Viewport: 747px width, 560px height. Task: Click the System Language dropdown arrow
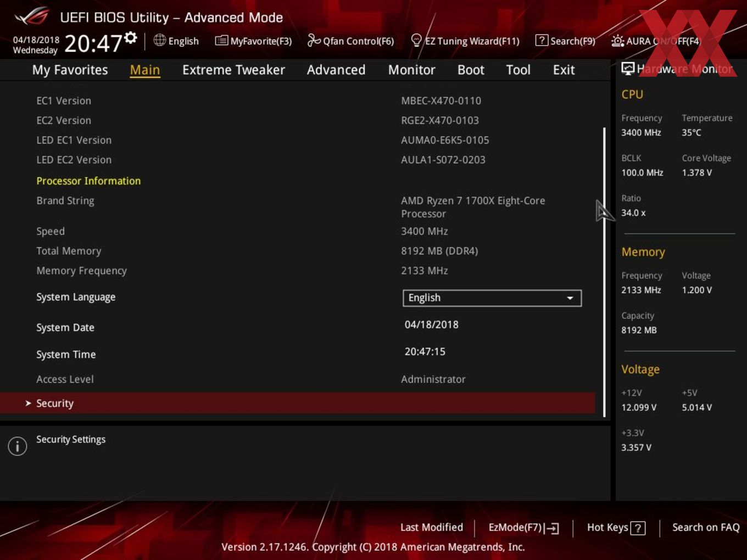click(x=570, y=298)
